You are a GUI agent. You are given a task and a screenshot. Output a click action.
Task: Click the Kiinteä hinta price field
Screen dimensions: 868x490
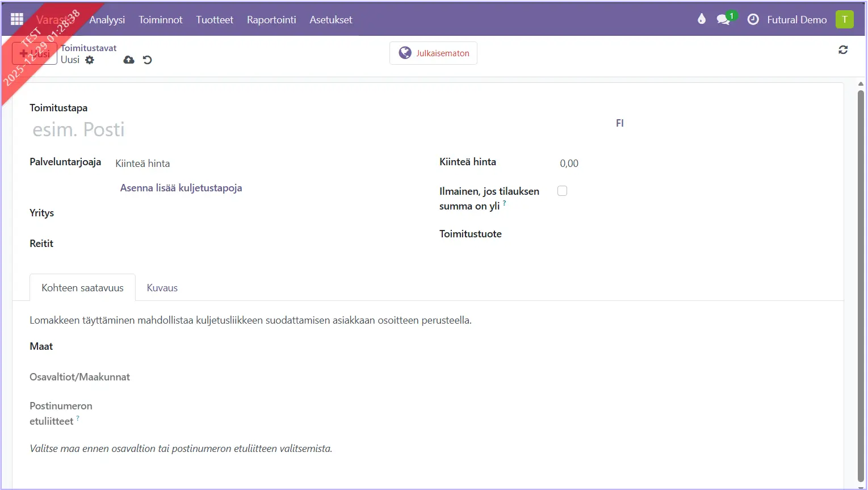point(624,164)
